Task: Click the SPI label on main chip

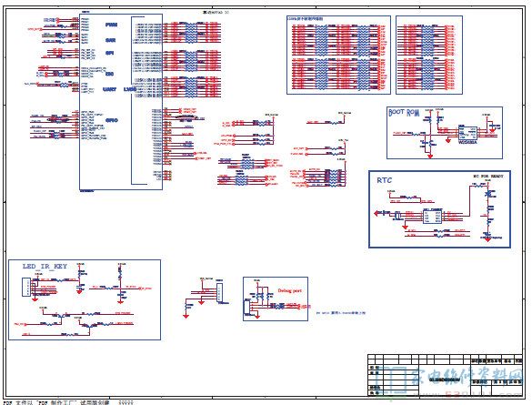Action: (x=109, y=53)
